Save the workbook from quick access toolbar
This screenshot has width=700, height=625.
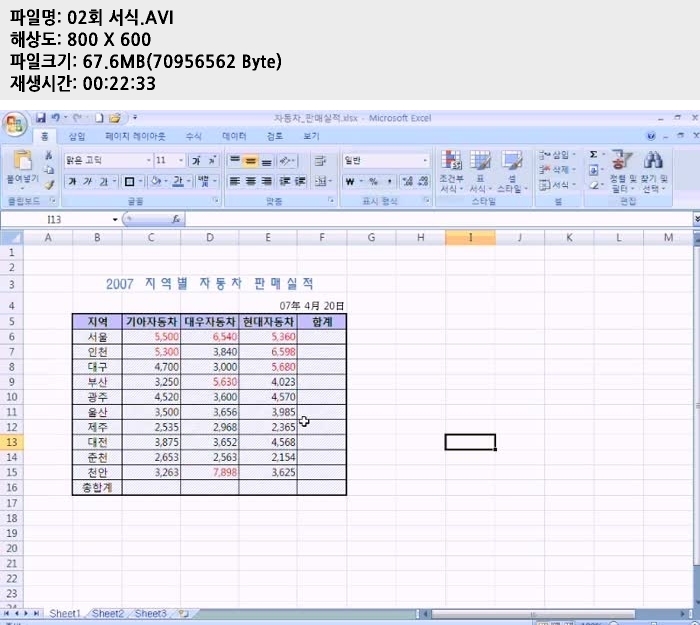(41, 118)
